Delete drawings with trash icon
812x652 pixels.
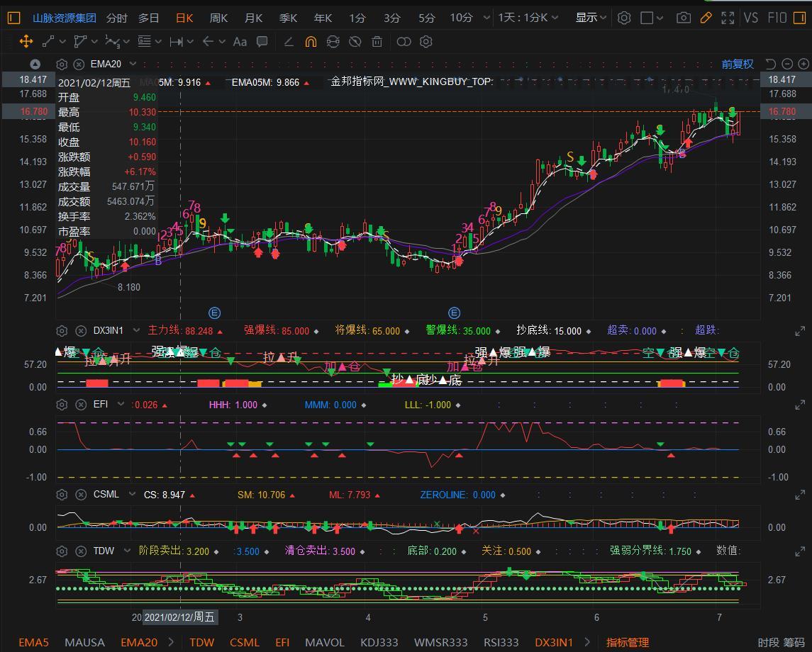pos(377,41)
